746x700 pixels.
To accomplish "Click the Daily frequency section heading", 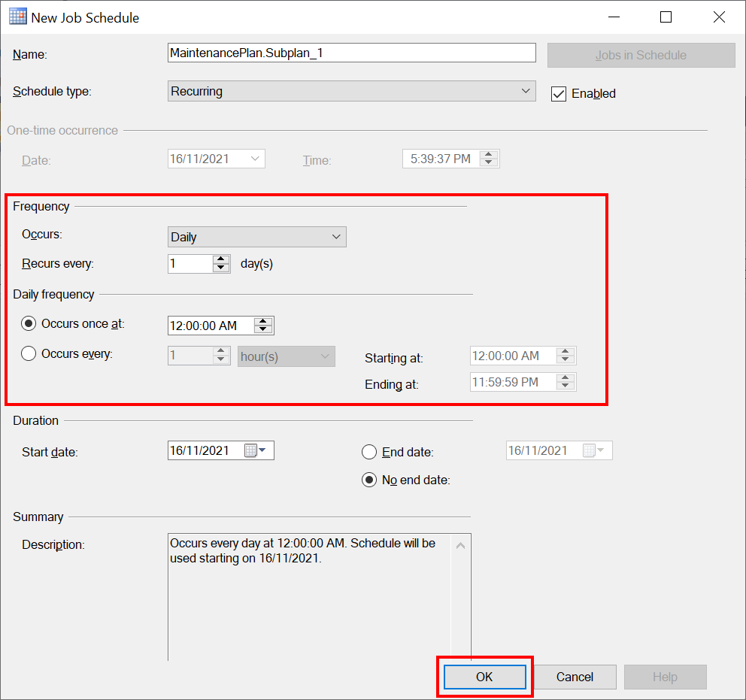I will click(53, 295).
